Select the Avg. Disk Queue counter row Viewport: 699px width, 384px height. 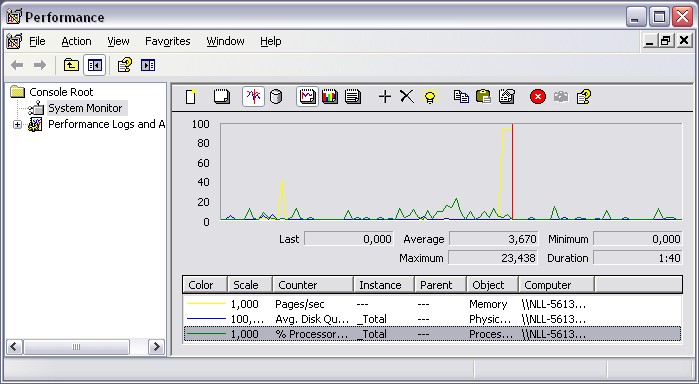tap(432, 319)
